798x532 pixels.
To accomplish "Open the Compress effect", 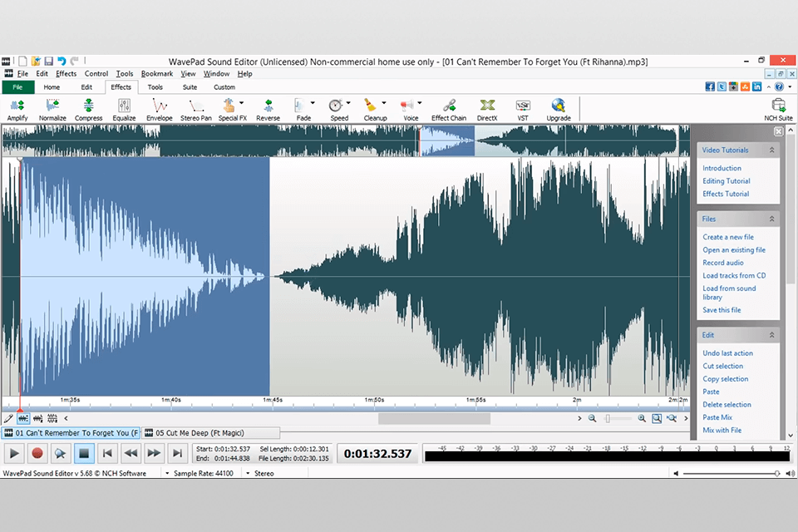I will pyautogui.click(x=89, y=110).
